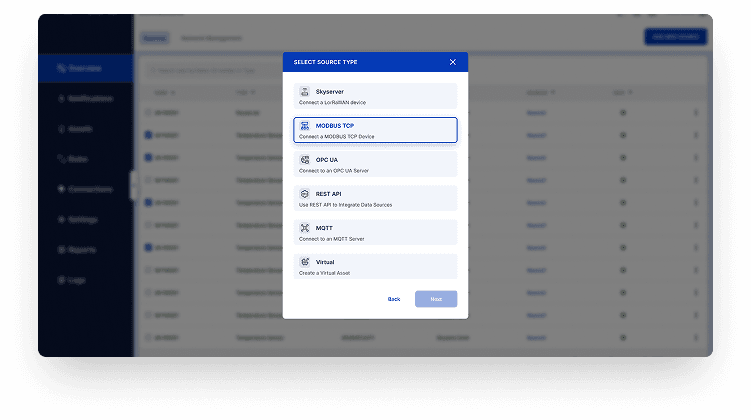Click the Skyserver source type icon
Viewport: 751px width, 420px height.
[306, 91]
